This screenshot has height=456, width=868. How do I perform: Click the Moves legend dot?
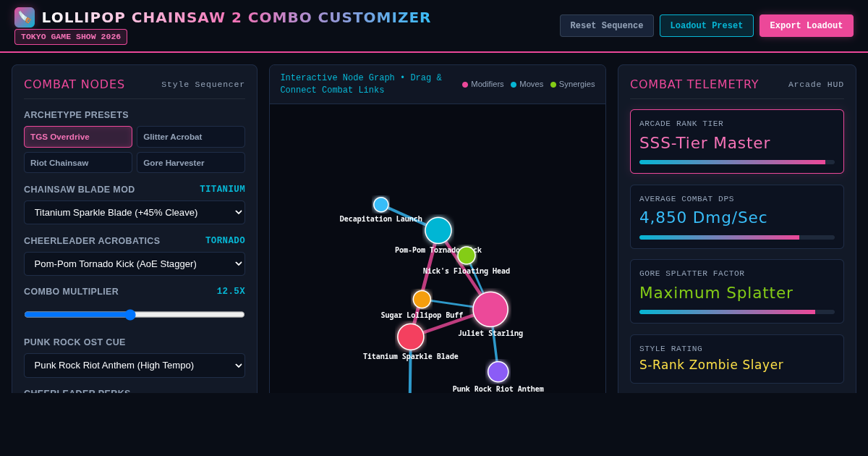[x=514, y=85]
